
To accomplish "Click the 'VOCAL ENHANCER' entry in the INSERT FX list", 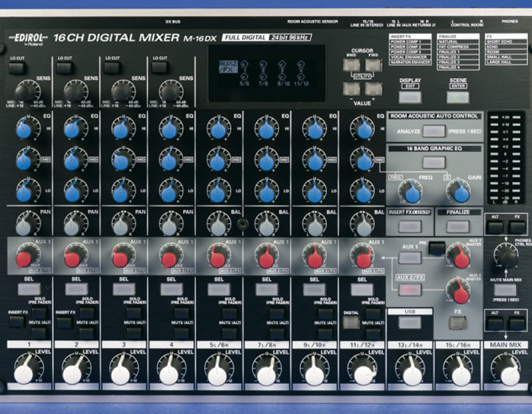I will point(410,57).
